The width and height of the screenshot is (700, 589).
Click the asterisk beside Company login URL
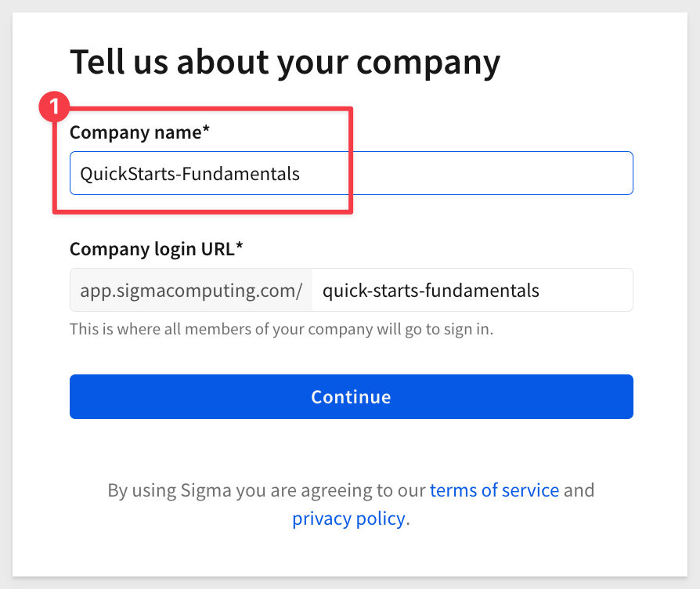coord(240,246)
